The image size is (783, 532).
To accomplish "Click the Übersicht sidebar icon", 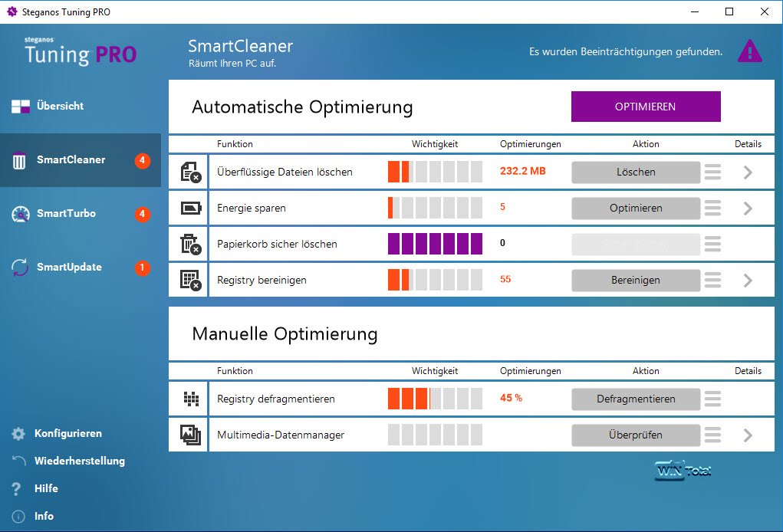I will [x=21, y=107].
